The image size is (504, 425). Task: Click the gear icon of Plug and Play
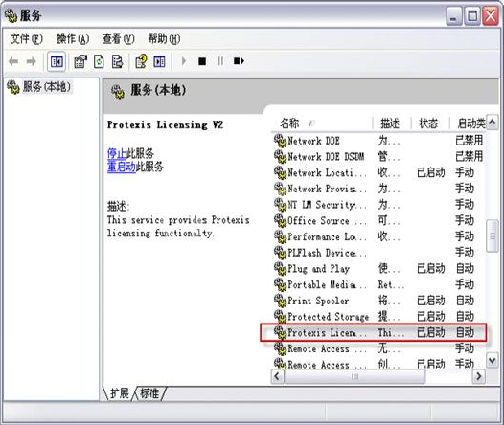tap(280, 269)
